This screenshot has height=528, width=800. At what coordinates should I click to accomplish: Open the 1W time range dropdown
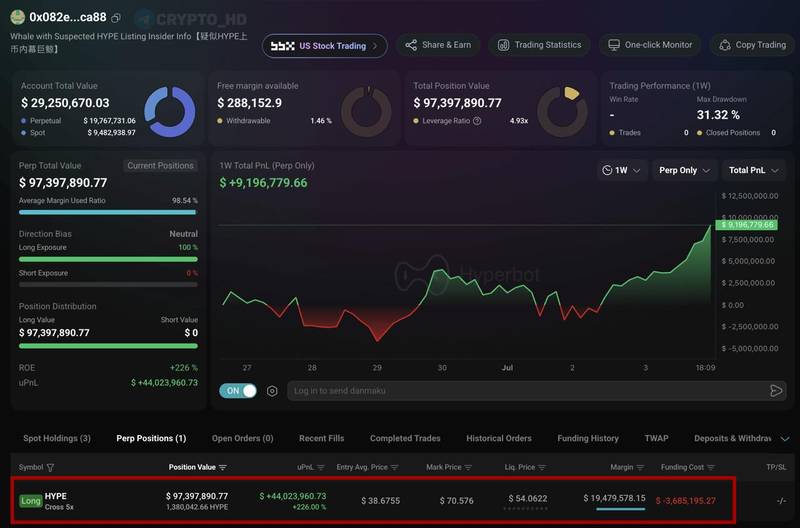click(621, 170)
